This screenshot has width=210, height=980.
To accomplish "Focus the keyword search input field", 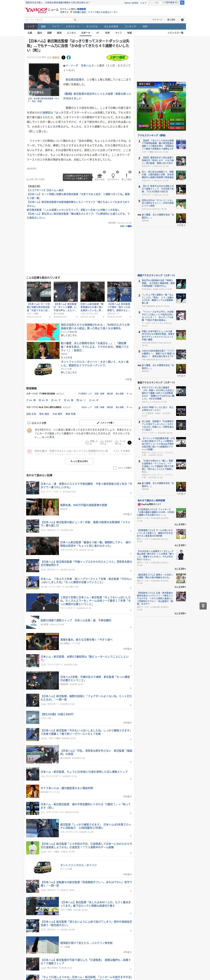I will click(49, 19).
